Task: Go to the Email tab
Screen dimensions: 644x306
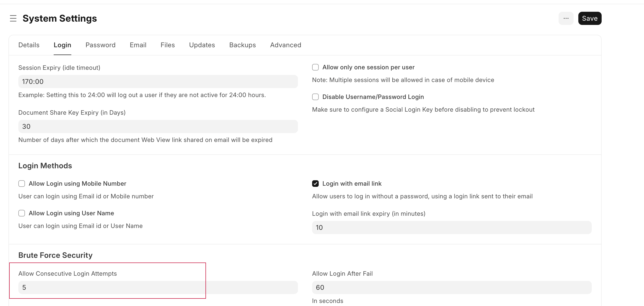Action: 138,45
